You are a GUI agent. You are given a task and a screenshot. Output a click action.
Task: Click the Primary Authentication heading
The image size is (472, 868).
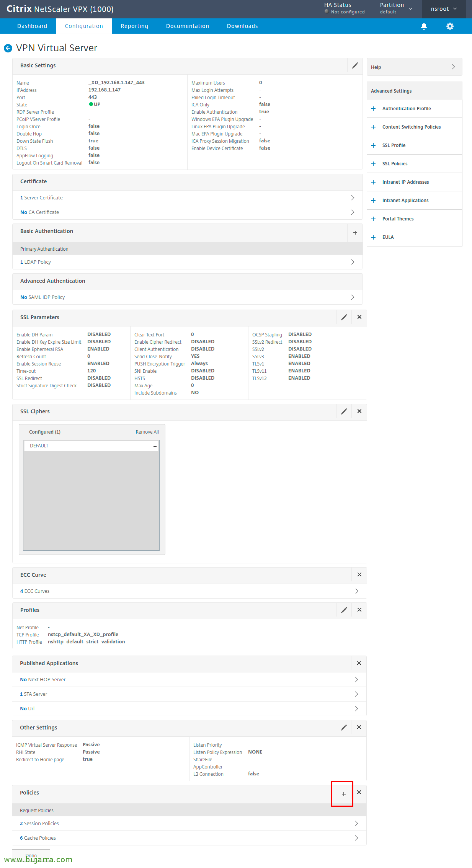[x=44, y=249]
